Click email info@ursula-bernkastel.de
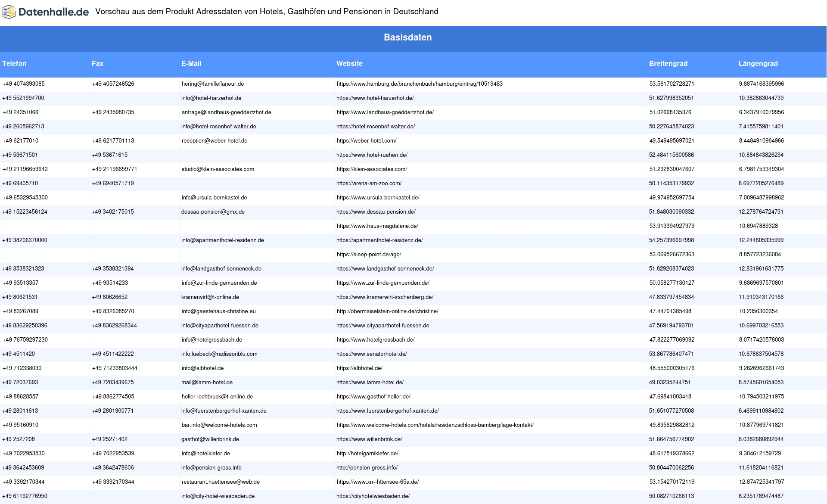This screenshot has width=827, height=504. coord(215,198)
